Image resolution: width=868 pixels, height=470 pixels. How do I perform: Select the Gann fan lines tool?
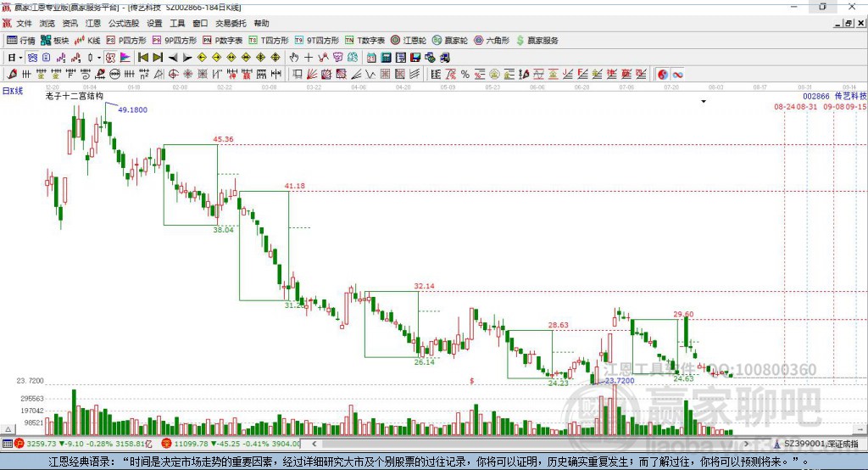pos(312,75)
